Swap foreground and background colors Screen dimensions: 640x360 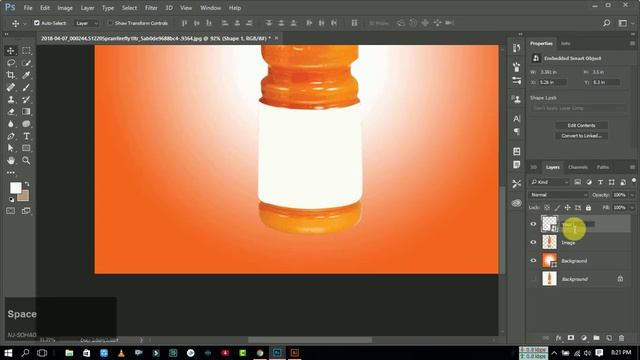[x=27, y=184]
